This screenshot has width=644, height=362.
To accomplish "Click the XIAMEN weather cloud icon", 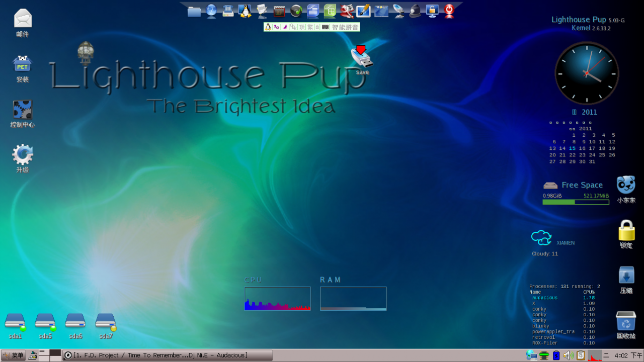I will pos(541,237).
